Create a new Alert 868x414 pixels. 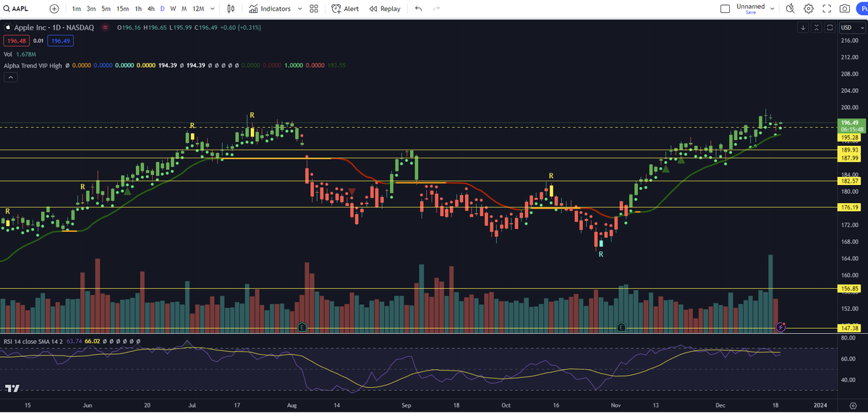[x=346, y=9]
